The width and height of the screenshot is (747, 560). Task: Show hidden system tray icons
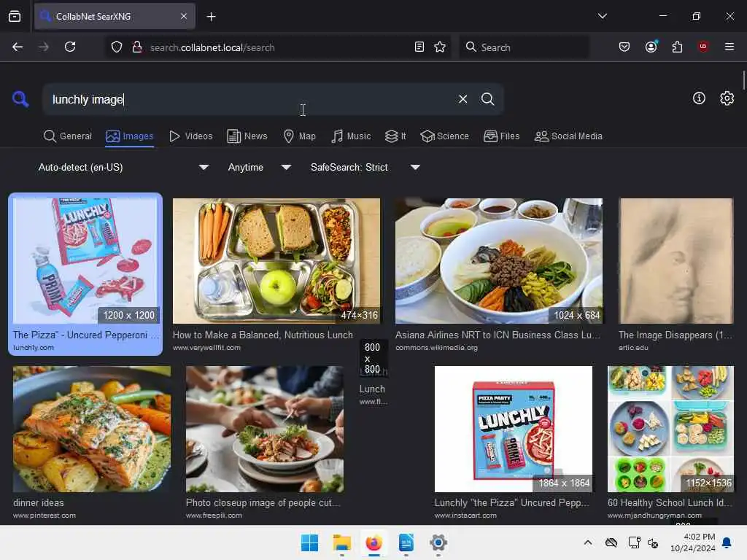coord(588,542)
